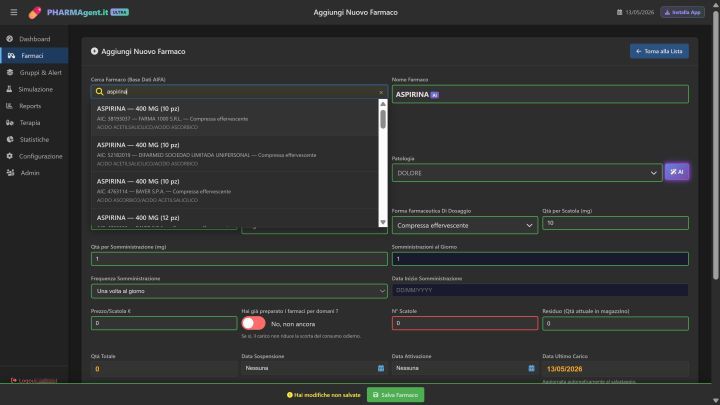
Task: Open the Gruppi & Alert sidebar icon
Action: pos(10,73)
